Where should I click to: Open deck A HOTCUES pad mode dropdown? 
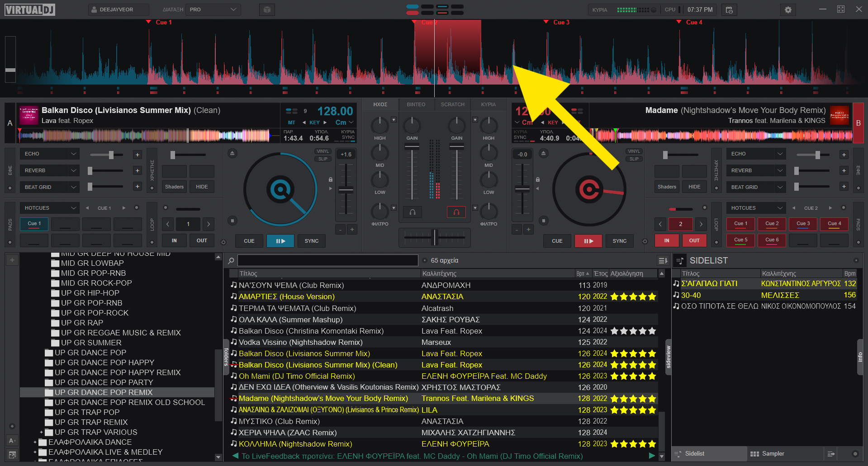[x=50, y=208]
